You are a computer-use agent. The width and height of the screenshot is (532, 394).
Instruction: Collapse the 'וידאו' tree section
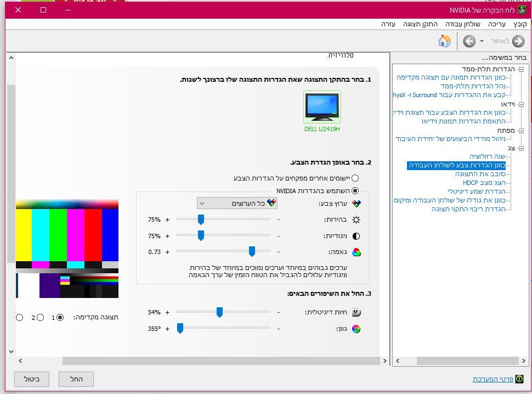tap(522, 104)
